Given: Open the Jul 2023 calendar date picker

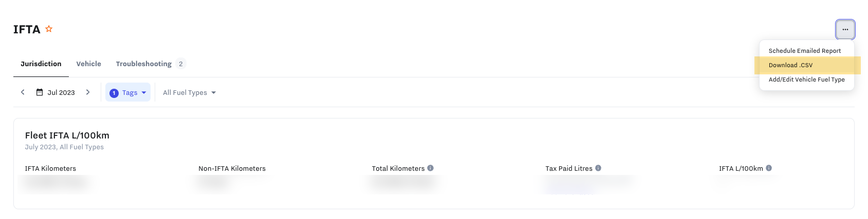Looking at the screenshot, I should click(56, 93).
